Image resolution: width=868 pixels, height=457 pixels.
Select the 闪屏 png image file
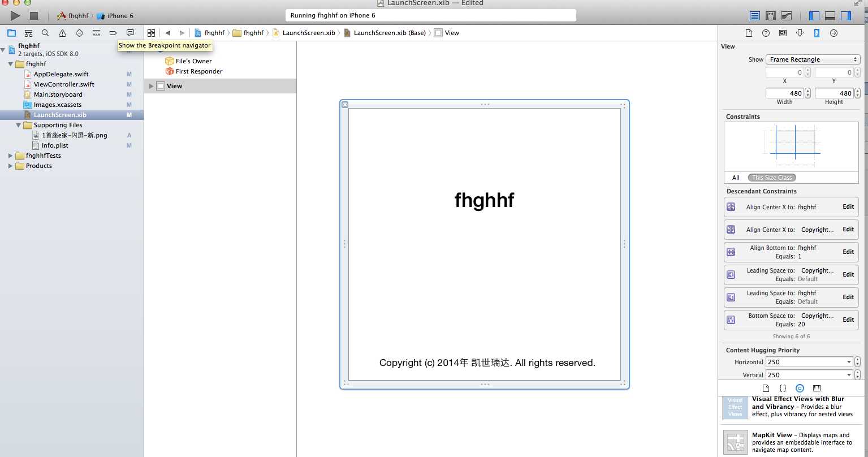(74, 135)
